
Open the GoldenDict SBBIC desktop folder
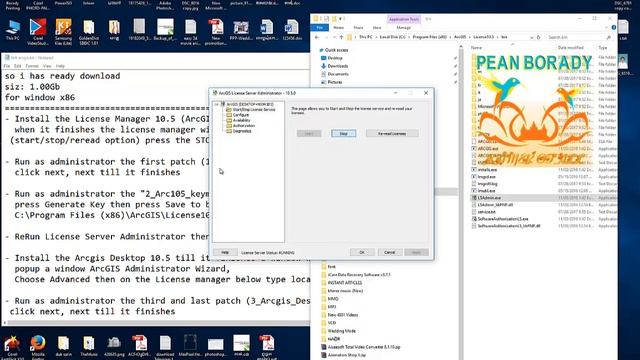89,31
